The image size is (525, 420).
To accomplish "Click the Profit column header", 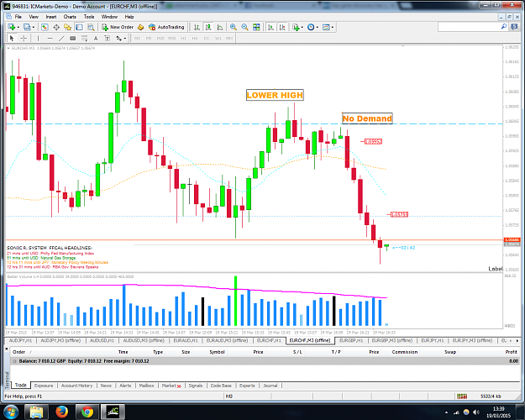I will point(512,352).
